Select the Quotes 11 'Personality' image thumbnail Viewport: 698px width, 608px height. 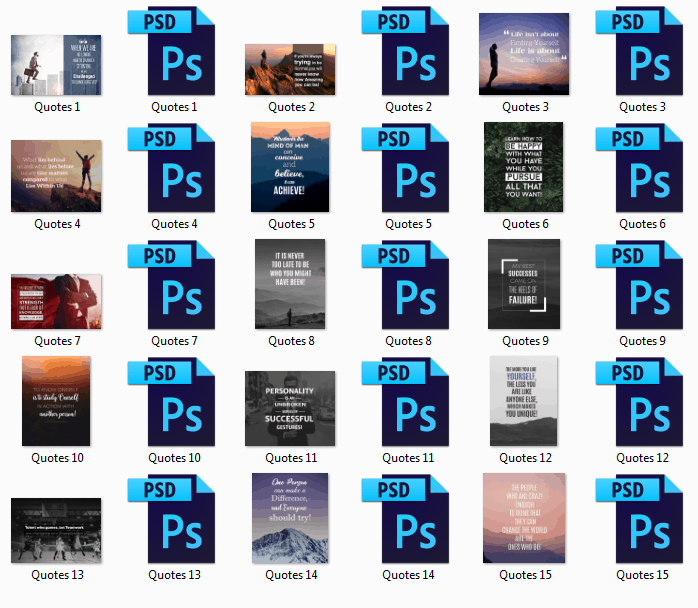tap(289, 408)
